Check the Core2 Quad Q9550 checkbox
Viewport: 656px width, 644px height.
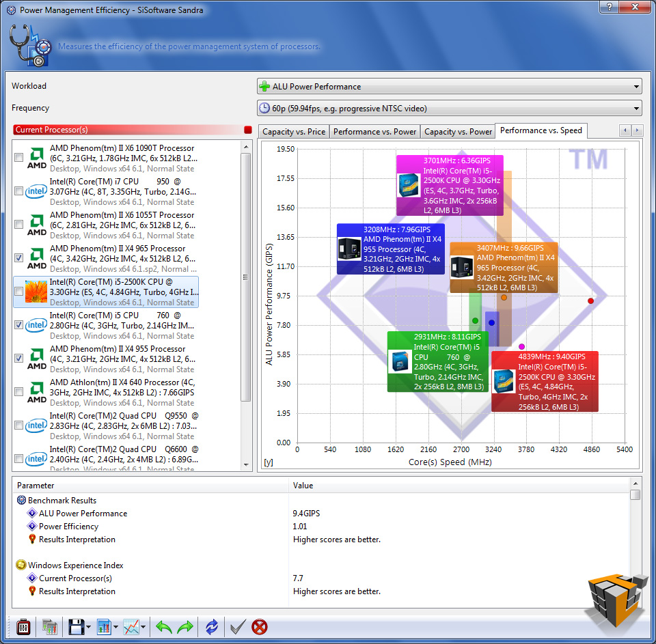[19, 425]
